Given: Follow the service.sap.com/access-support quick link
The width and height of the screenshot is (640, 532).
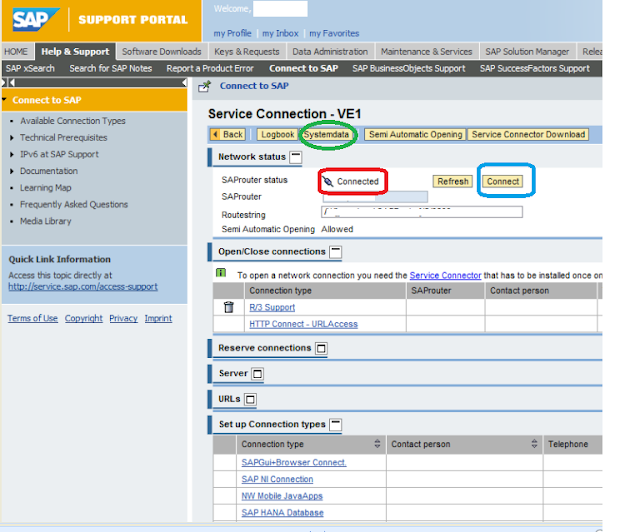Looking at the screenshot, I should click(x=83, y=287).
